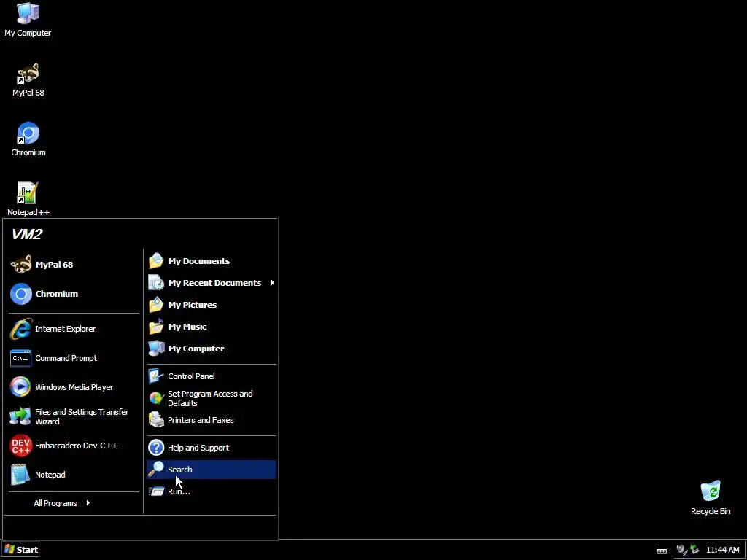
Task: Open the My Music folder icon
Action: point(156,327)
